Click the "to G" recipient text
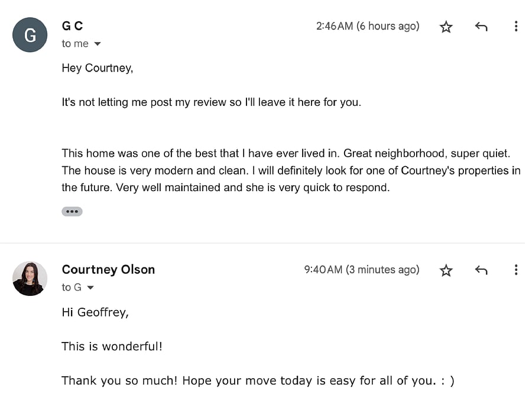532x397 pixels. 72,288
